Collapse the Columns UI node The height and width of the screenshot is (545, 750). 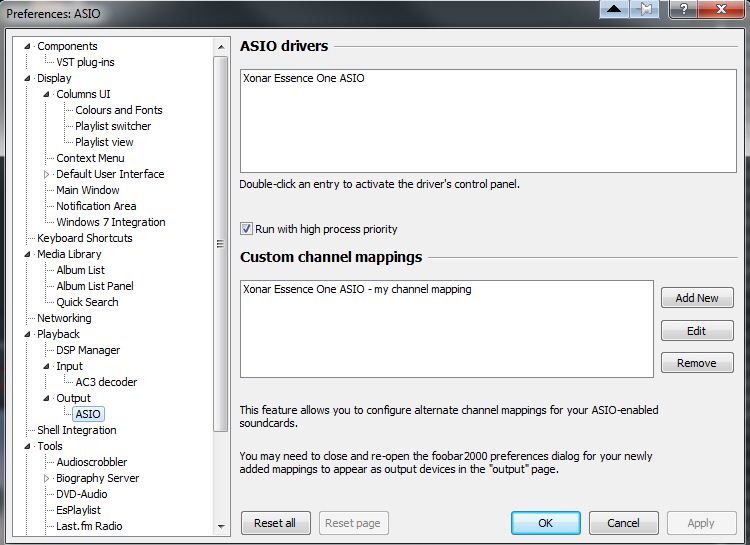point(46,94)
